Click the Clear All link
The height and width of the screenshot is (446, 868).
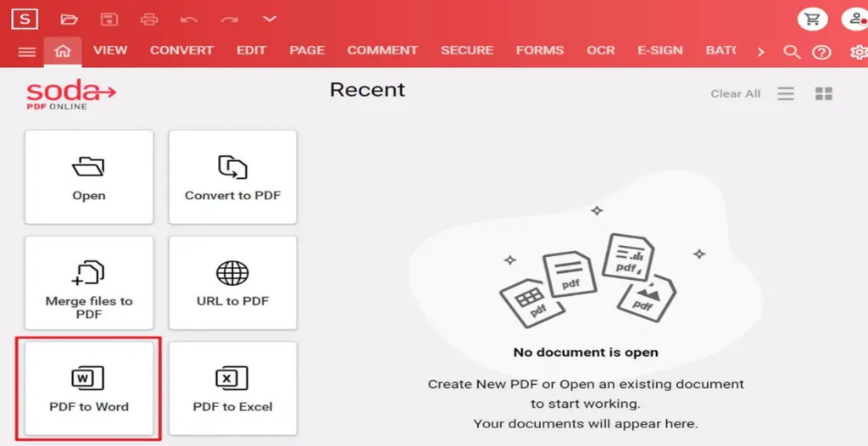[735, 93]
